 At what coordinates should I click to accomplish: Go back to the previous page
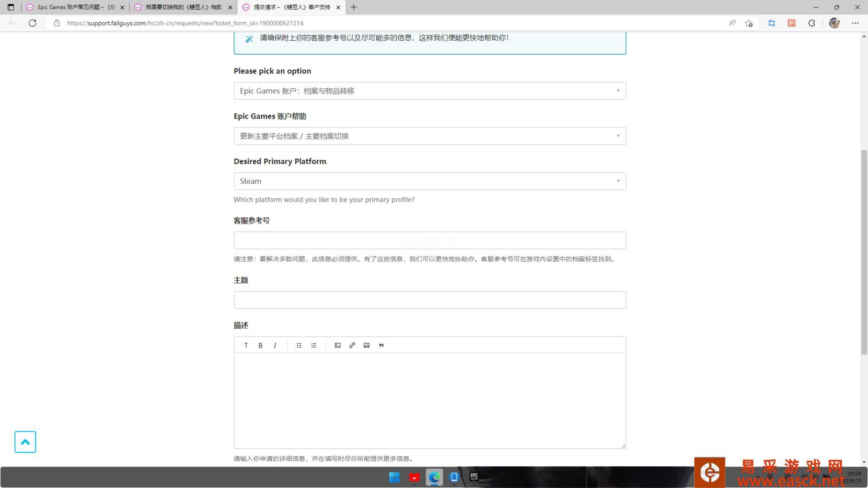(x=13, y=23)
